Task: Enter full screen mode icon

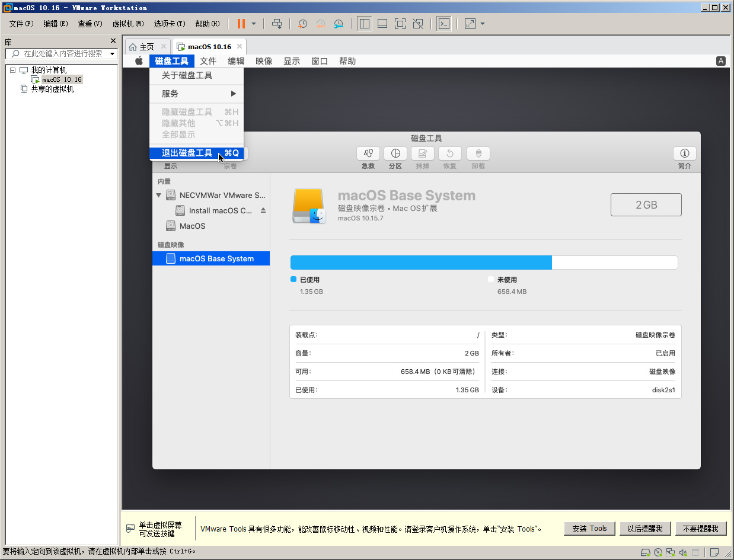Action: point(400,24)
